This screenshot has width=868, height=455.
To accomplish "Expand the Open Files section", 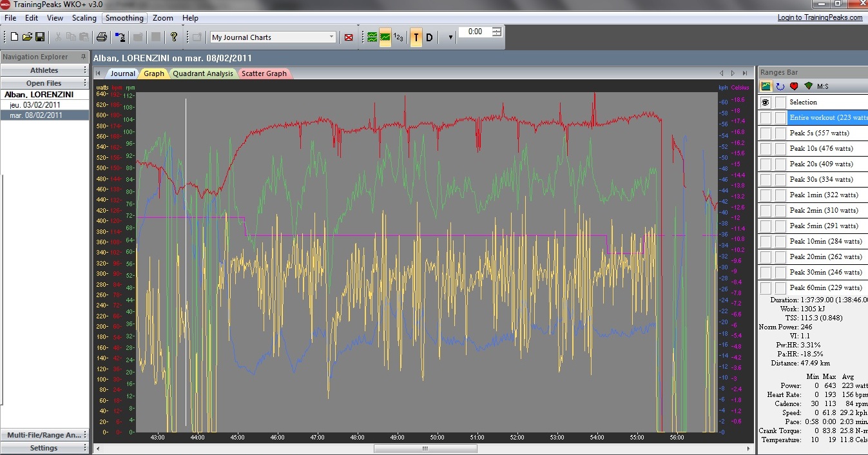I will pyautogui.click(x=44, y=83).
